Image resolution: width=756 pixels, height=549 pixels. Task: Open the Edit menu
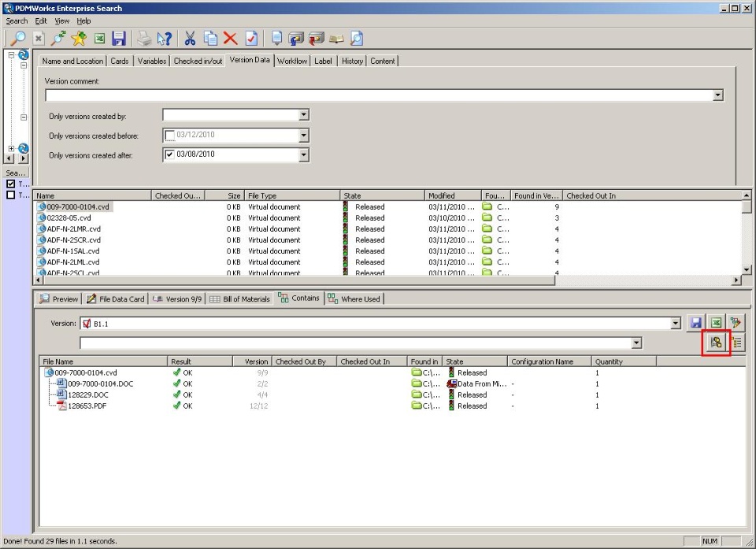tap(41, 20)
